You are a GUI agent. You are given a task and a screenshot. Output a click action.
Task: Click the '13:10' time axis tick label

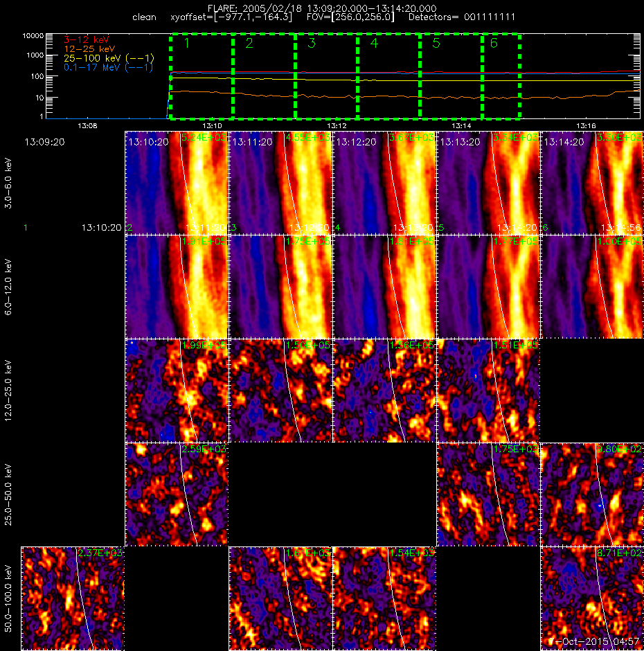coord(212,125)
